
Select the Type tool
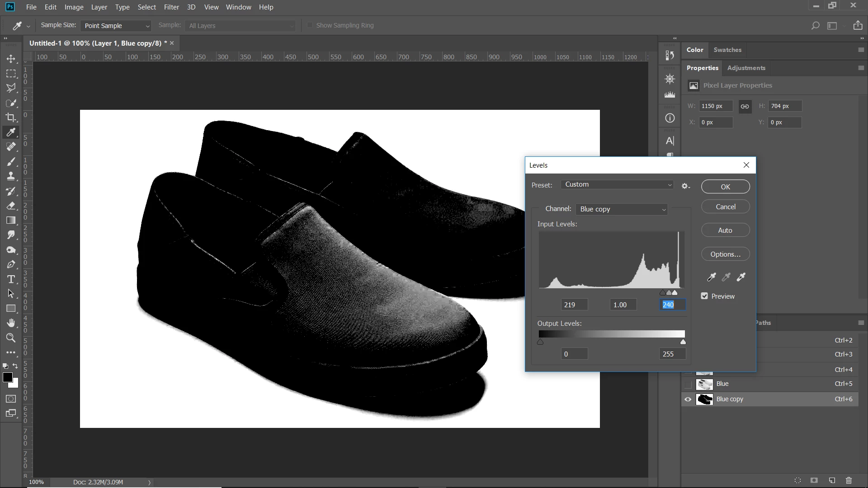tap(11, 279)
